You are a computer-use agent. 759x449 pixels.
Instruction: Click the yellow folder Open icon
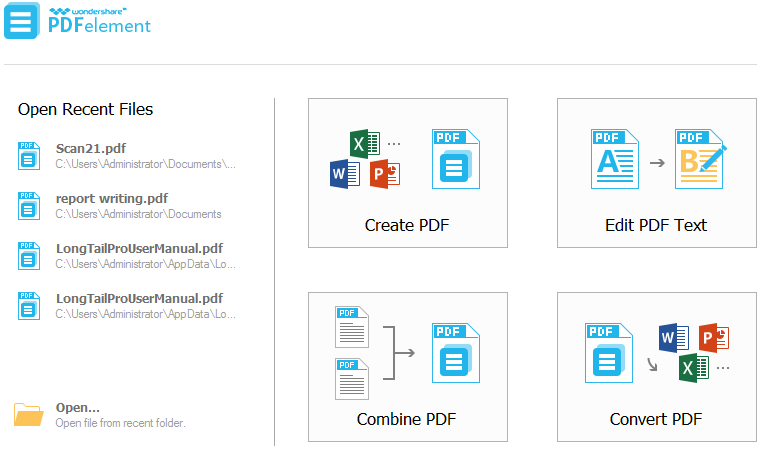coord(29,414)
